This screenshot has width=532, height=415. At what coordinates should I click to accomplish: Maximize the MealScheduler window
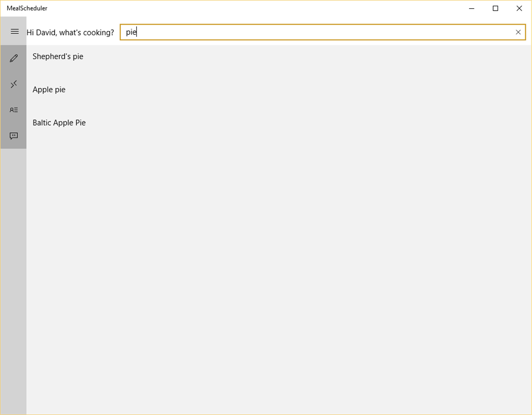point(496,8)
